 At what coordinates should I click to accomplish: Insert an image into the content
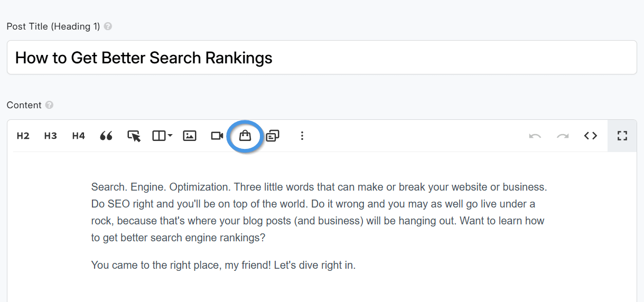190,136
